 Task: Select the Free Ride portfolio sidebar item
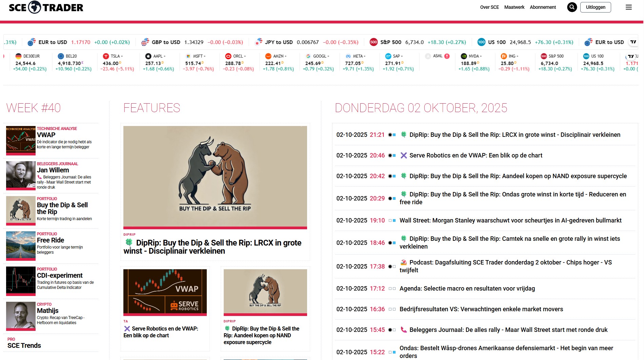51,240
